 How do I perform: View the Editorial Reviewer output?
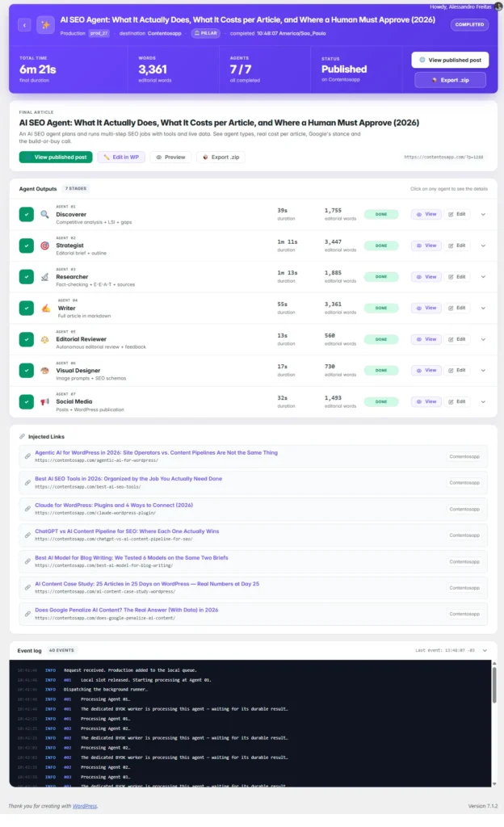[x=426, y=340]
